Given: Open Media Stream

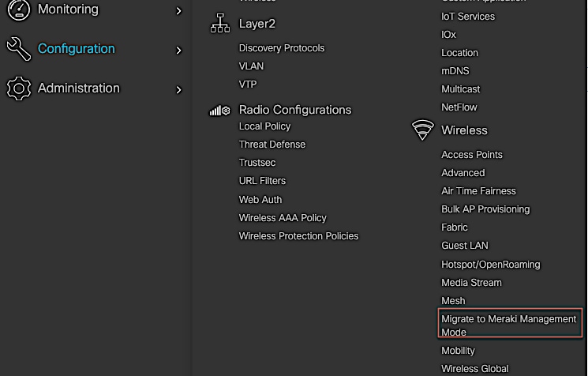Looking at the screenshot, I should tap(471, 283).
